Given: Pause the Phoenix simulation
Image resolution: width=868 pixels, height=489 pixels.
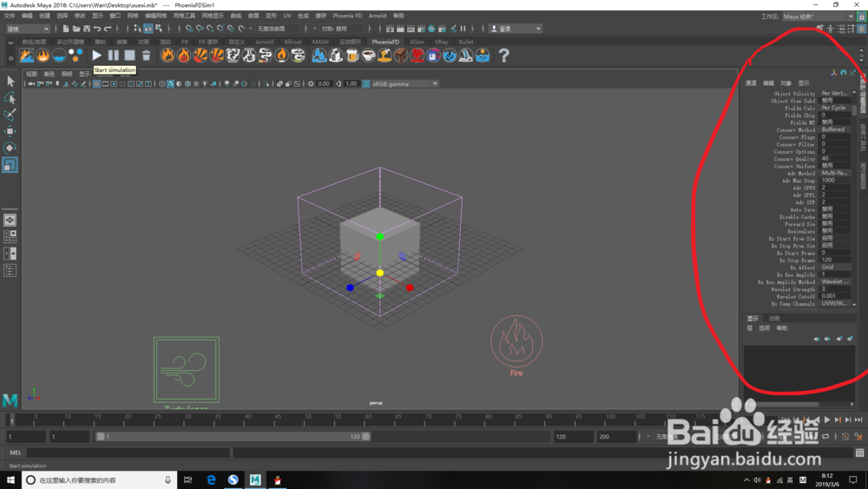Looking at the screenshot, I should (114, 56).
